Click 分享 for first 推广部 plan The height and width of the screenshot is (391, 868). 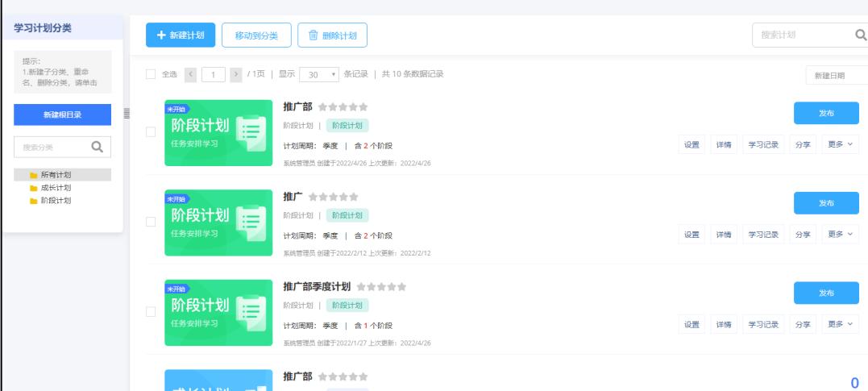(803, 144)
